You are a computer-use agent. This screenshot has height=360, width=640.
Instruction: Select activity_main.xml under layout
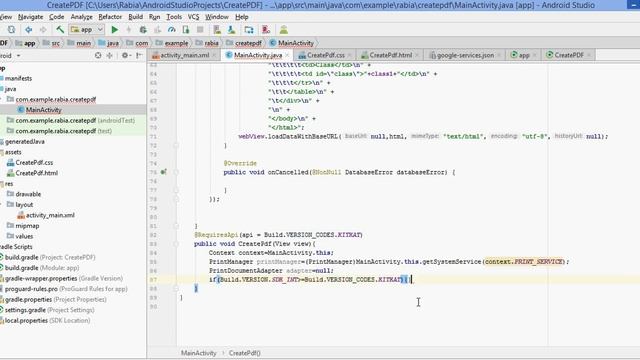click(50, 215)
